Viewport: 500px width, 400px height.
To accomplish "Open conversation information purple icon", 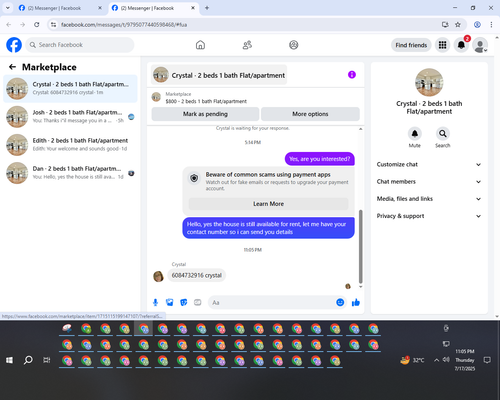I will coord(352,75).
